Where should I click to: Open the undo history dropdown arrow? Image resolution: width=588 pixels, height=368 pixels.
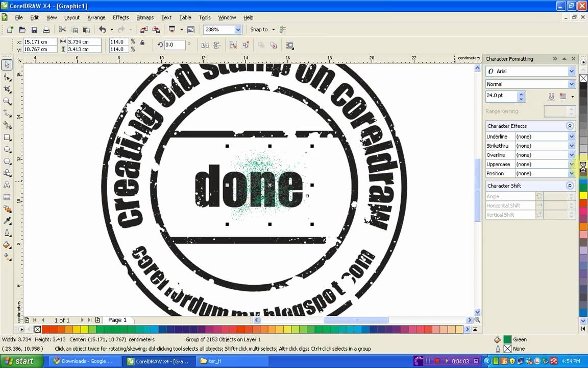tap(111, 29)
